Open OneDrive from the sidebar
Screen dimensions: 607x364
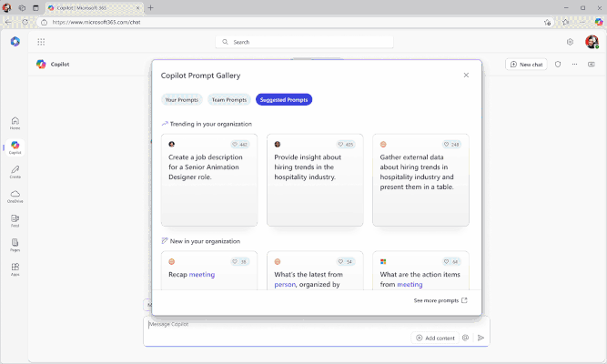tap(15, 197)
